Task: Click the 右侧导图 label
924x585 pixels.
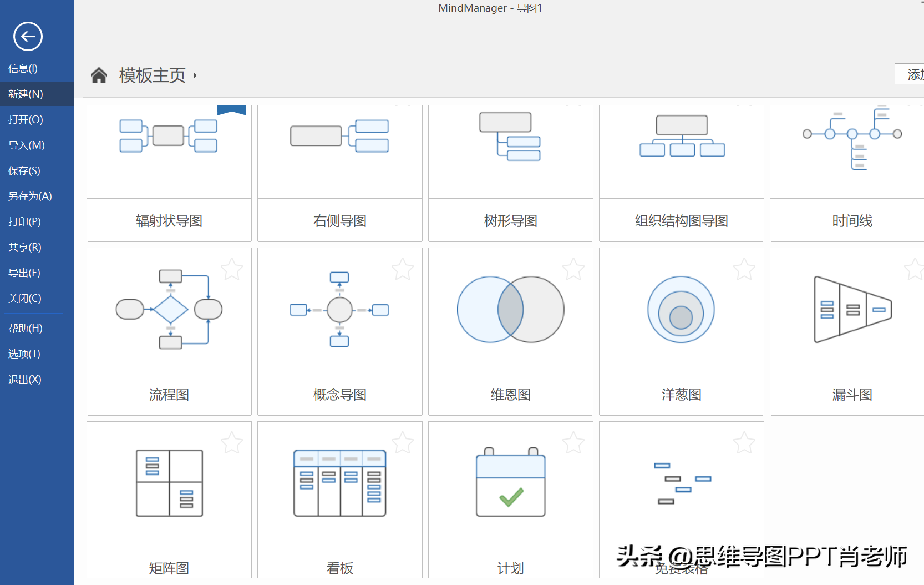Action: click(340, 221)
